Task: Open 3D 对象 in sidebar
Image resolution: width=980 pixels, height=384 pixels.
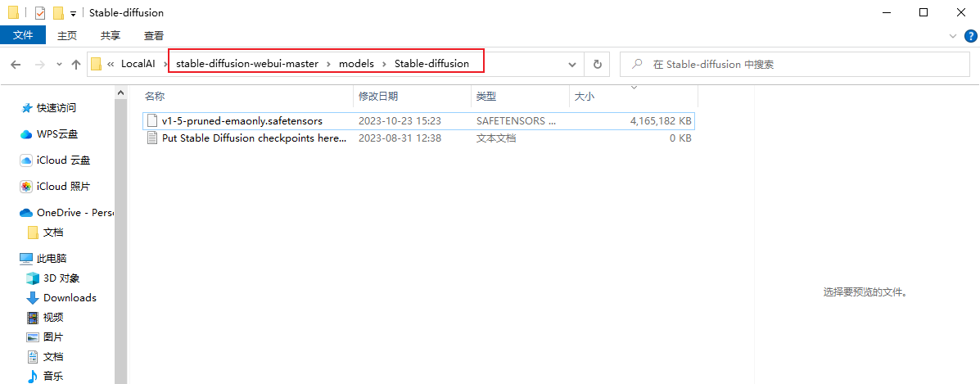Action: click(61, 278)
